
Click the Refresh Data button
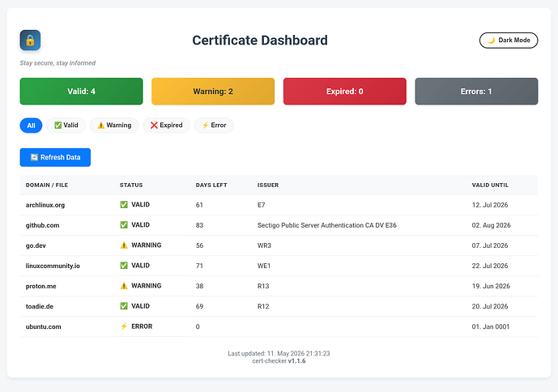(55, 157)
